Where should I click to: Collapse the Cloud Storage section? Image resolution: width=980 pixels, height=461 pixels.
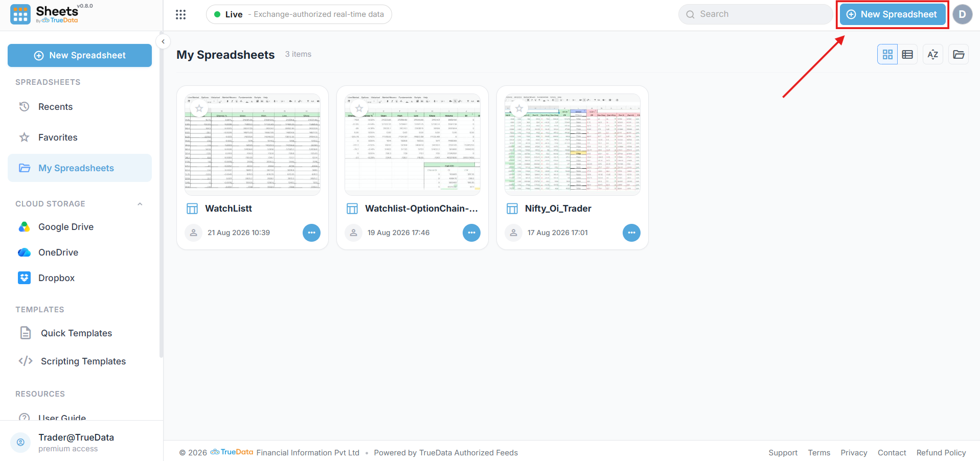pos(140,204)
